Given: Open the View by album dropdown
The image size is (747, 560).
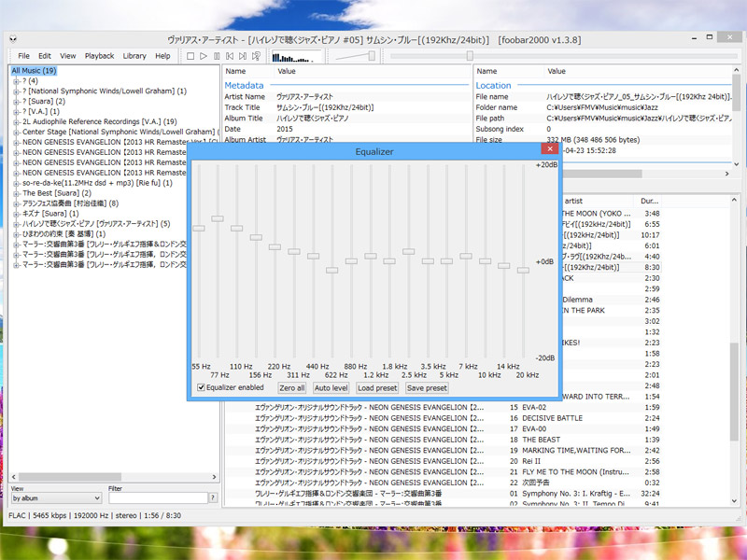Looking at the screenshot, I should coord(55,498).
